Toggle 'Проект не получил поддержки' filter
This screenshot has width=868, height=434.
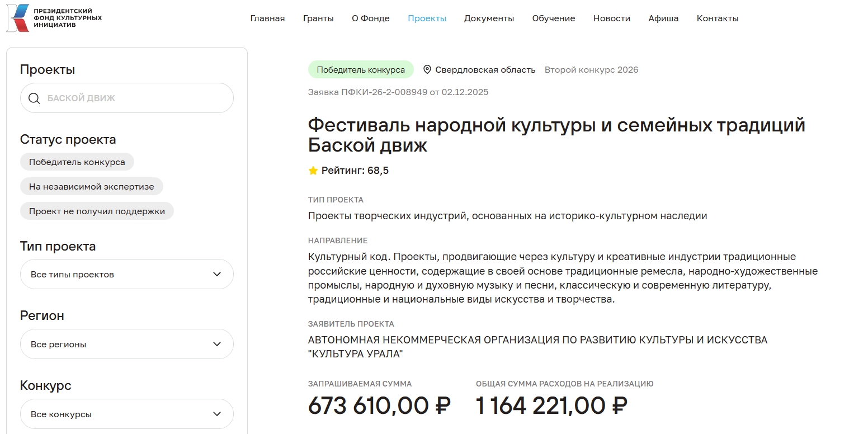[97, 211]
